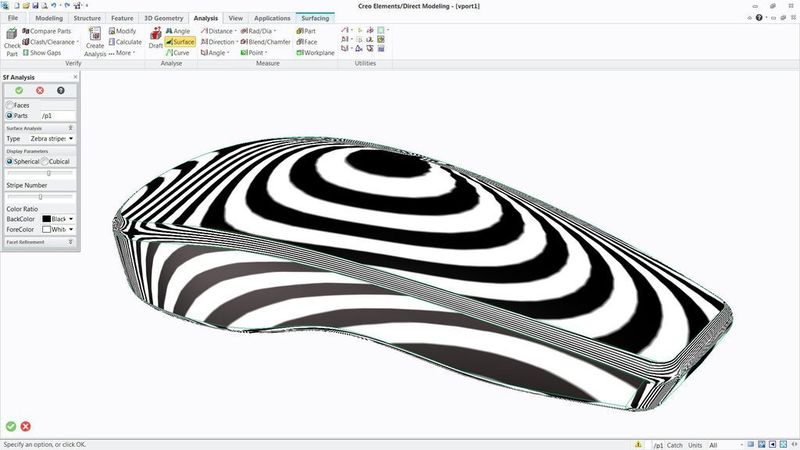This screenshot has height=450, width=800.
Task: Click Open folder icon in quick access toolbar
Action: tap(26, 6)
